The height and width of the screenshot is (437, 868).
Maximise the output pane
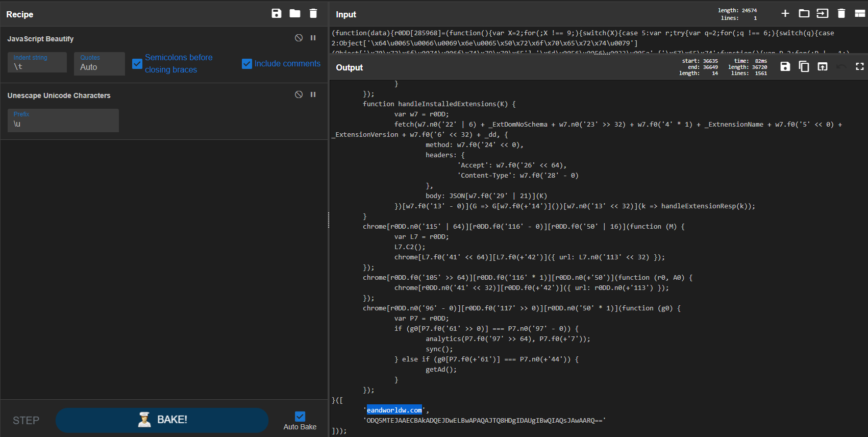coord(860,66)
